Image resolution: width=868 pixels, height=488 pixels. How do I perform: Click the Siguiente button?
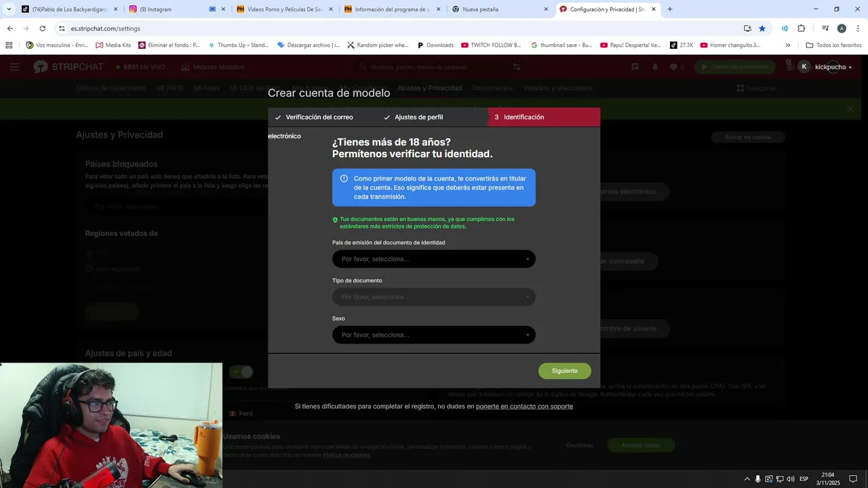(x=565, y=371)
